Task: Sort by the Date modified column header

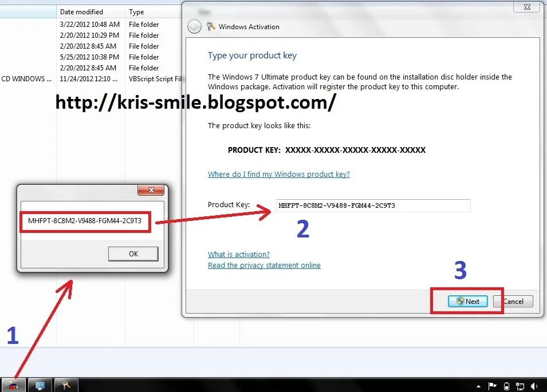Action: [90, 12]
